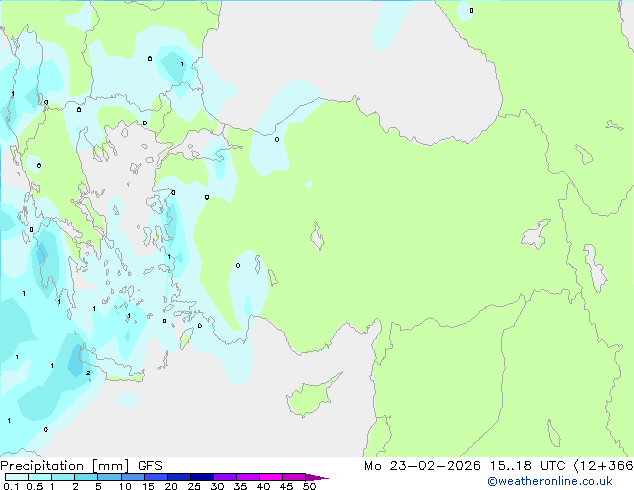The width and height of the screenshot is (634, 490).
Task: Click the 1–2 mm legend color swatch
Action: coord(63,477)
